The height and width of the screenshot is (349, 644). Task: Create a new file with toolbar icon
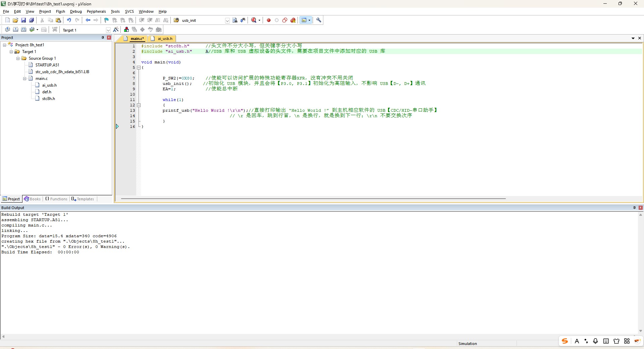tap(7, 20)
